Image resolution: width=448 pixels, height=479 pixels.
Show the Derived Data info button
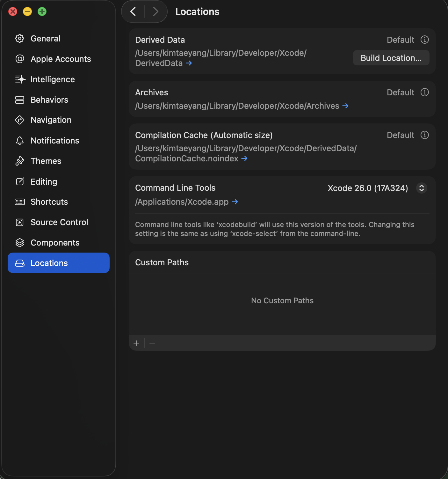pos(424,40)
